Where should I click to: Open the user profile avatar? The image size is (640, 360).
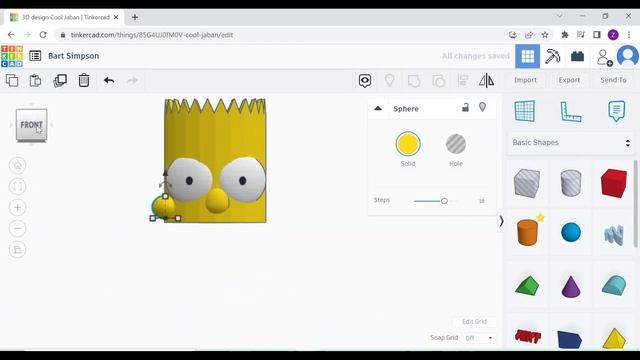coord(627,56)
